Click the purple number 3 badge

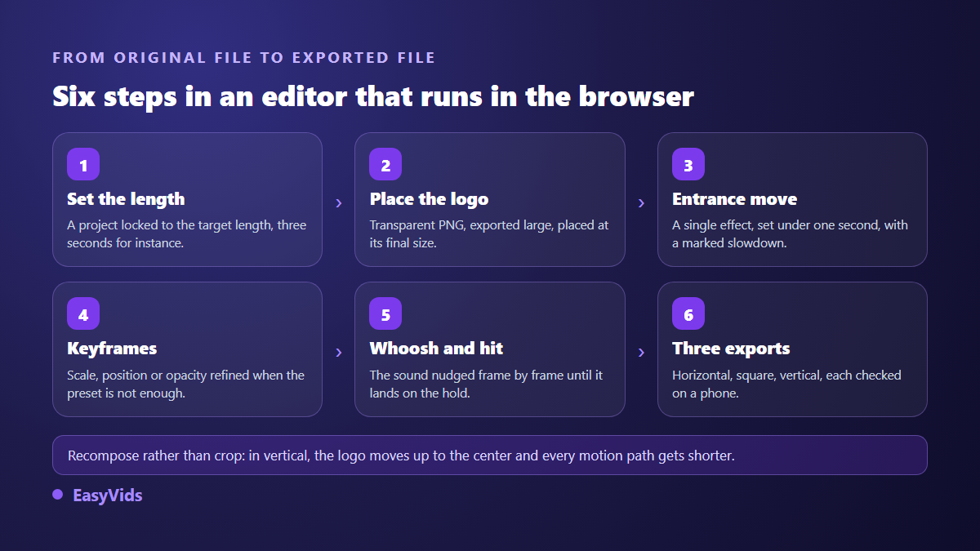pos(688,164)
